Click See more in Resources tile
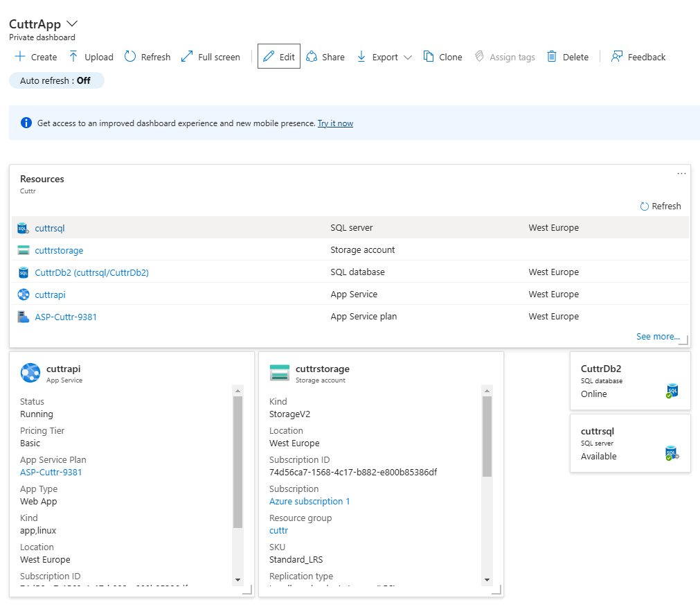700x616 pixels. (658, 336)
